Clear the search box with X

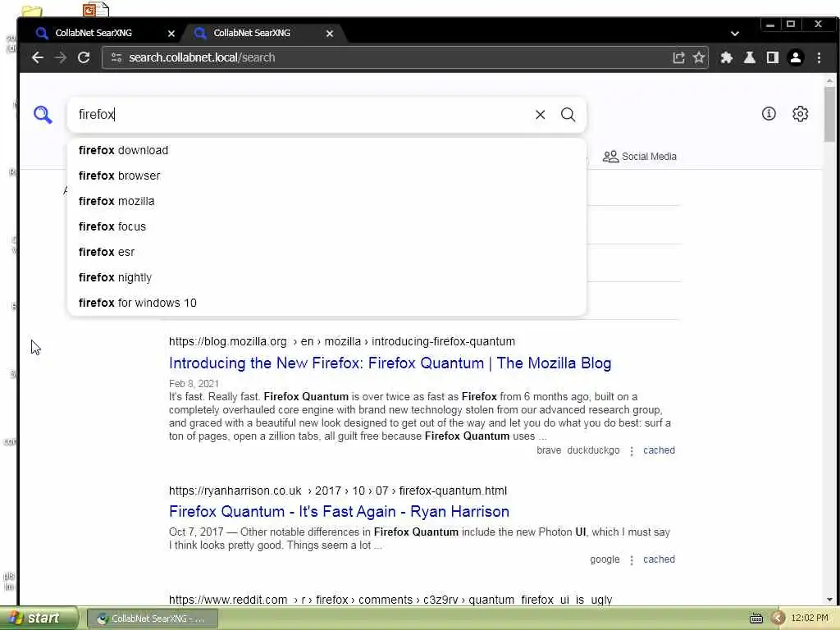pos(540,115)
